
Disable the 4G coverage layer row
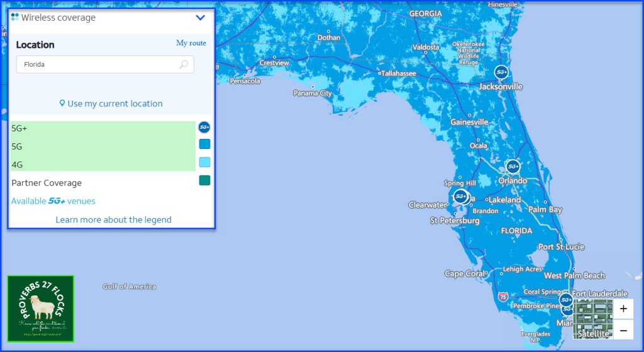(103, 163)
